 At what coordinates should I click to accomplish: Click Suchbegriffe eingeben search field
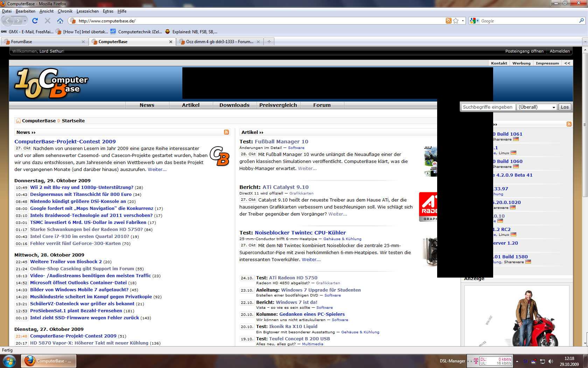click(x=488, y=107)
